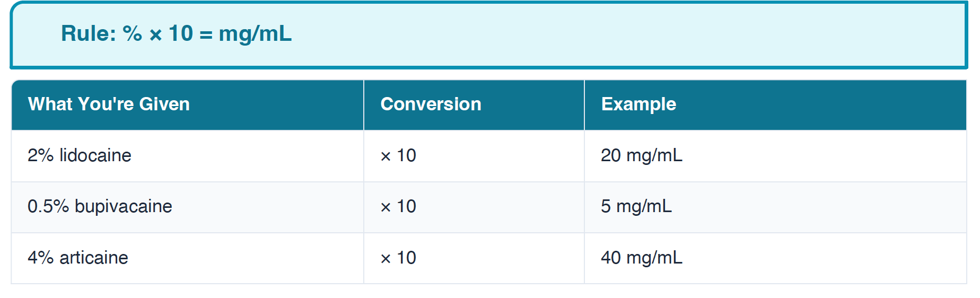Viewport: 980px width, 298px height.
Task: Click the 'Conversion' column header
Action: tap(431, 104)
